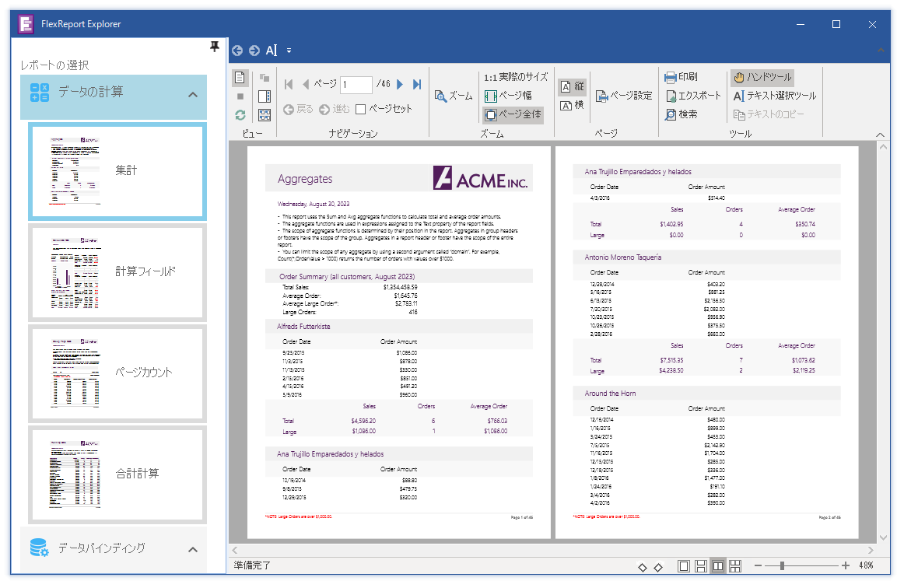Click the horizontal scrollbar left arrow
This screenshot has height=588, width=904.
(235, 551)
